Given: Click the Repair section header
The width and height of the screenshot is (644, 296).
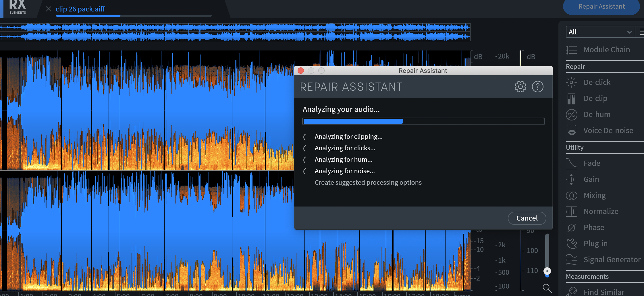Looking at the screenshot, I should coord(575,67).
